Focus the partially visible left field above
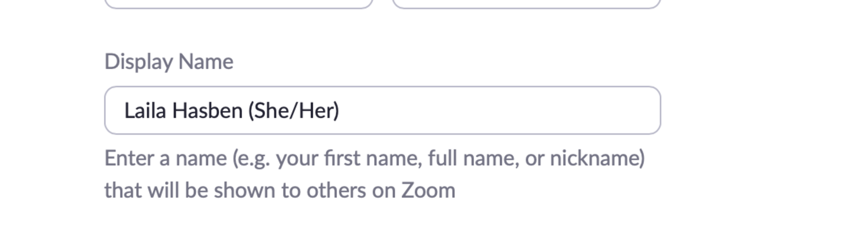 coord(238,3)
